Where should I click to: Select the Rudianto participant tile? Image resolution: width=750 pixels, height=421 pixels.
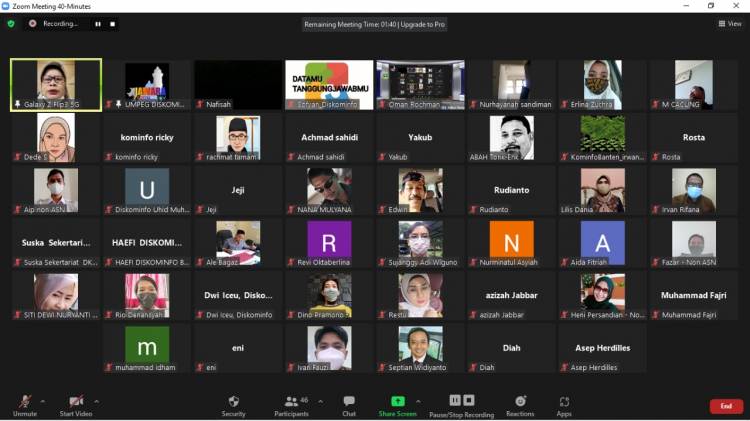[511, 190]
